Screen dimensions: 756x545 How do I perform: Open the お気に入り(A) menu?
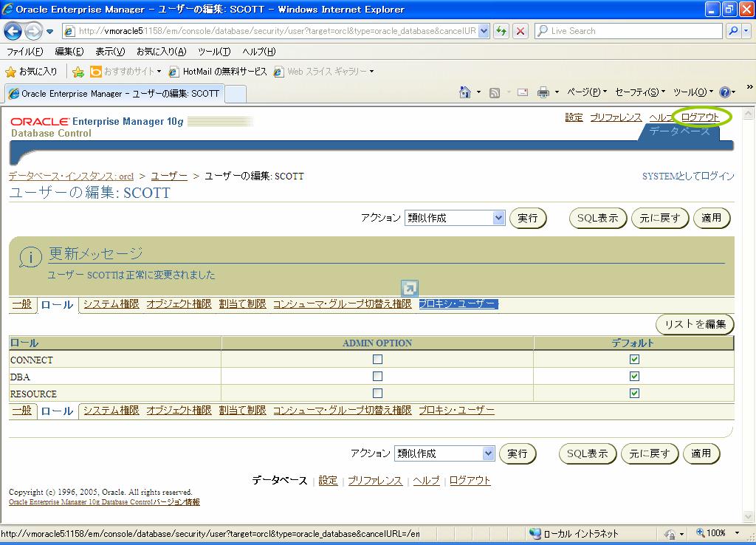pos(161,52)
